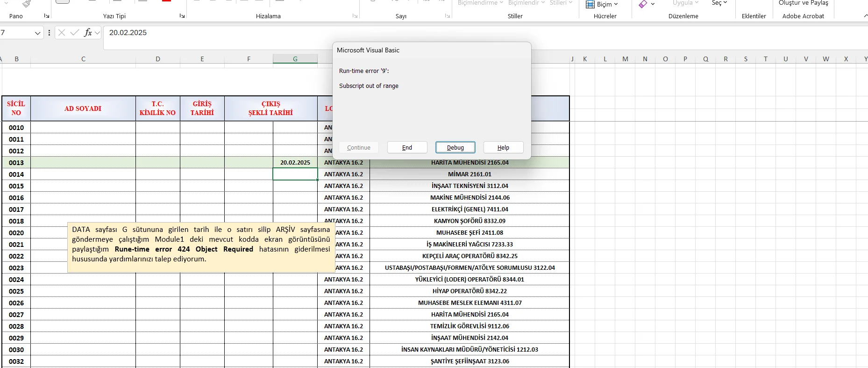The width and height of the screenshot is (868, 368).
Task: Collapse the ribbon with the chevron
Action: click(865, 16)
